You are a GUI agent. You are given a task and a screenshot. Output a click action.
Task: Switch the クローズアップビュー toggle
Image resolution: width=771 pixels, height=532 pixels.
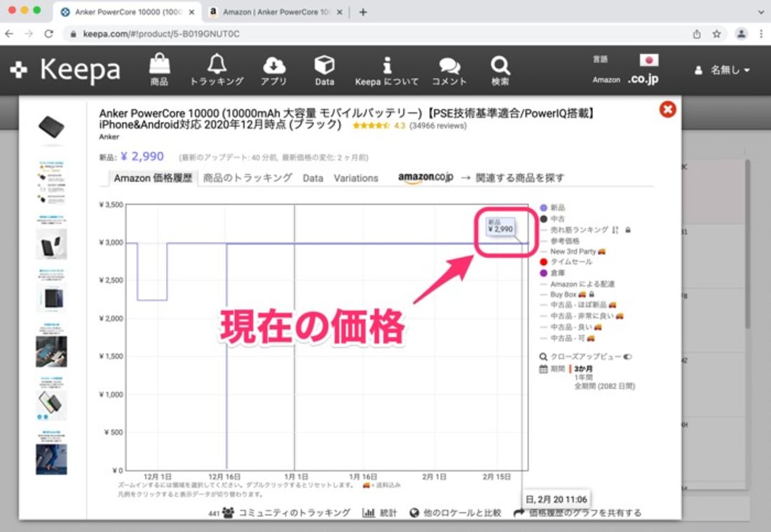point(627,357)
